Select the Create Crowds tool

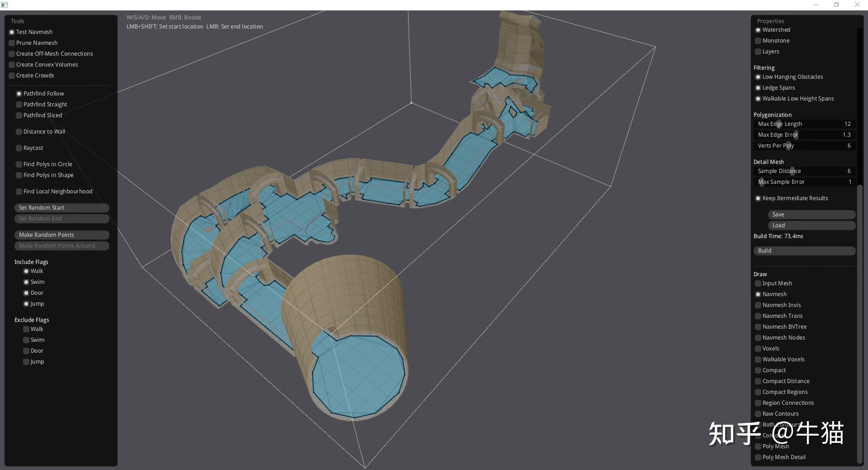point(12,76)
